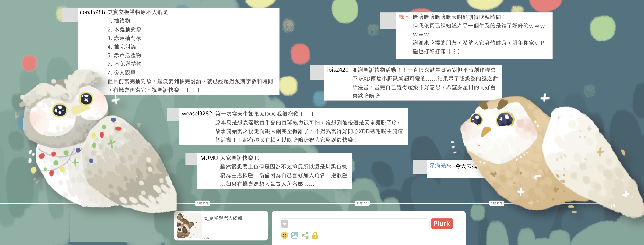Viewport: 644px width, 245px height.
Task: Click text "今天去找"
Action: [x=466, y=166]
